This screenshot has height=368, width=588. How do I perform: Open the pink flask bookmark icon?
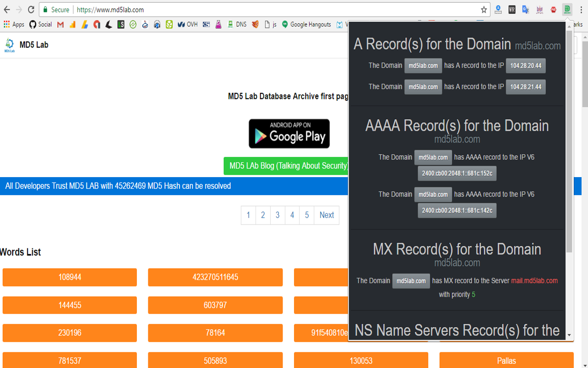[218, 24]
